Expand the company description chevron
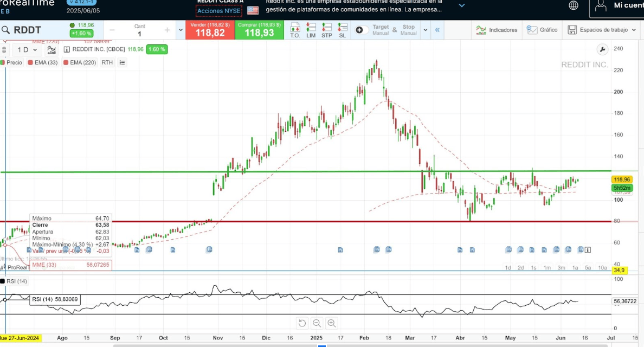644x347 pixels. click(x=461, y=5)
